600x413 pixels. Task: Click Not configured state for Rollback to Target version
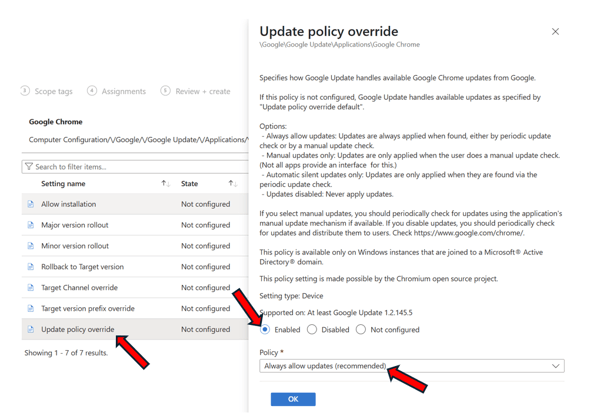point(205,267)
